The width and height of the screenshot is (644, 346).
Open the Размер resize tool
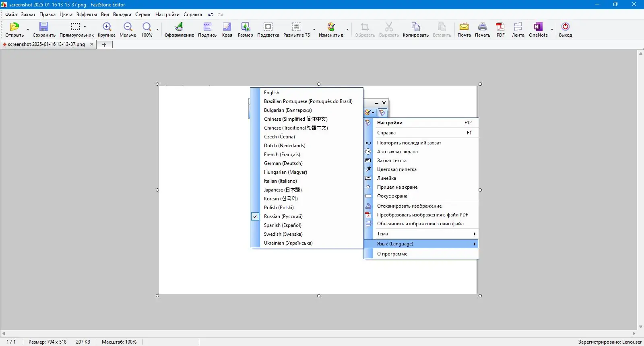(246, 27)
